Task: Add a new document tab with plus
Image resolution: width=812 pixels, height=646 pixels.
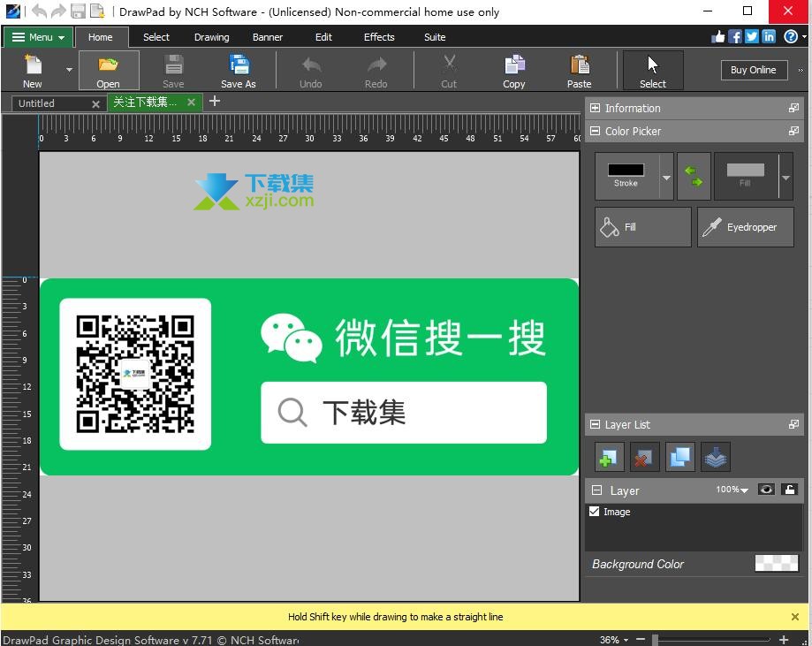Action: (215, 101)
